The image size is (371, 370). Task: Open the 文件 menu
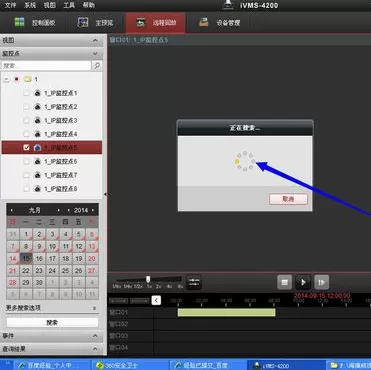(x=11, y=5)
